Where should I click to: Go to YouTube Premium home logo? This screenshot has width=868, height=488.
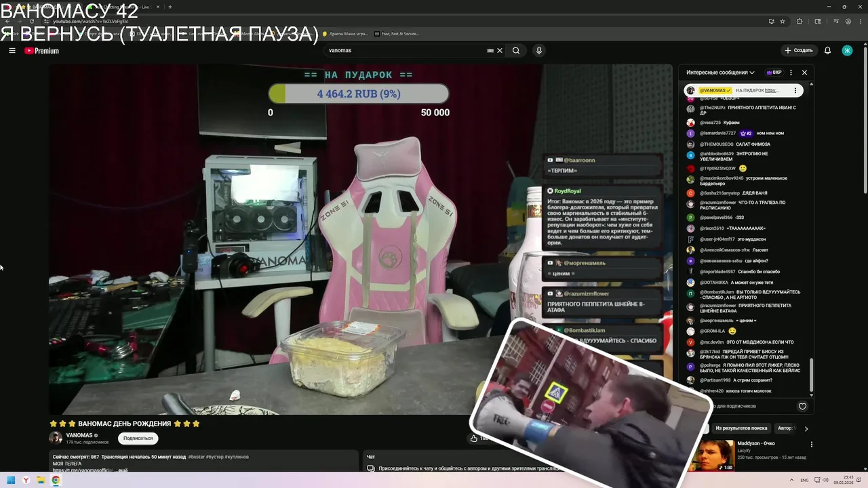point(41,51)
